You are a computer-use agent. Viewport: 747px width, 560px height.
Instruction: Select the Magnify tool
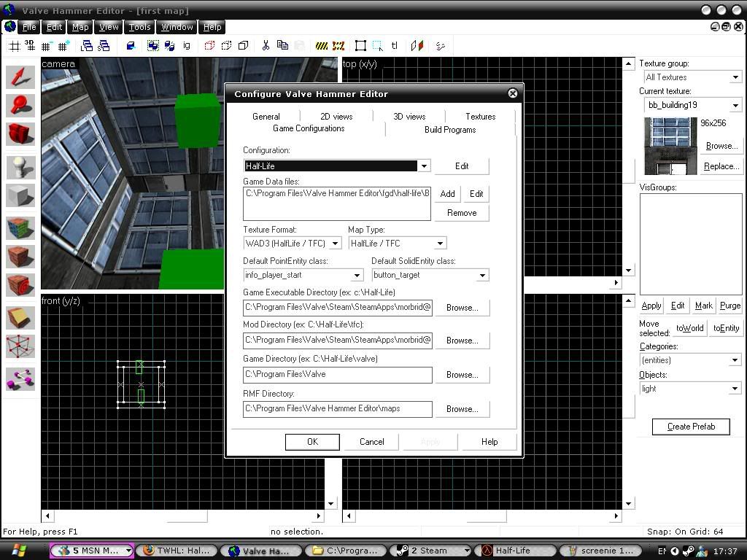click(x=20, y=106)
